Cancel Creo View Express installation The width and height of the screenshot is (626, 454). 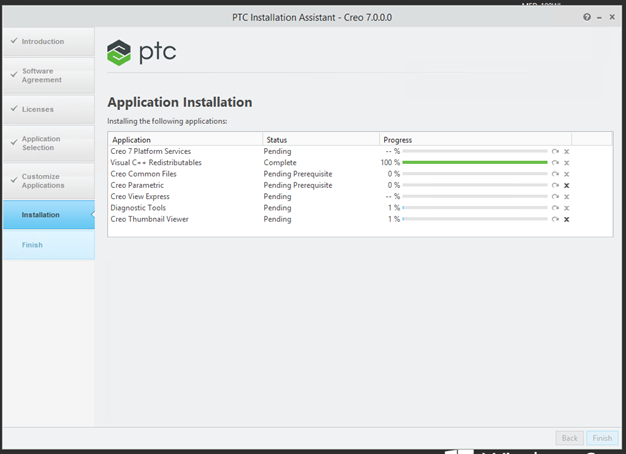566,197
